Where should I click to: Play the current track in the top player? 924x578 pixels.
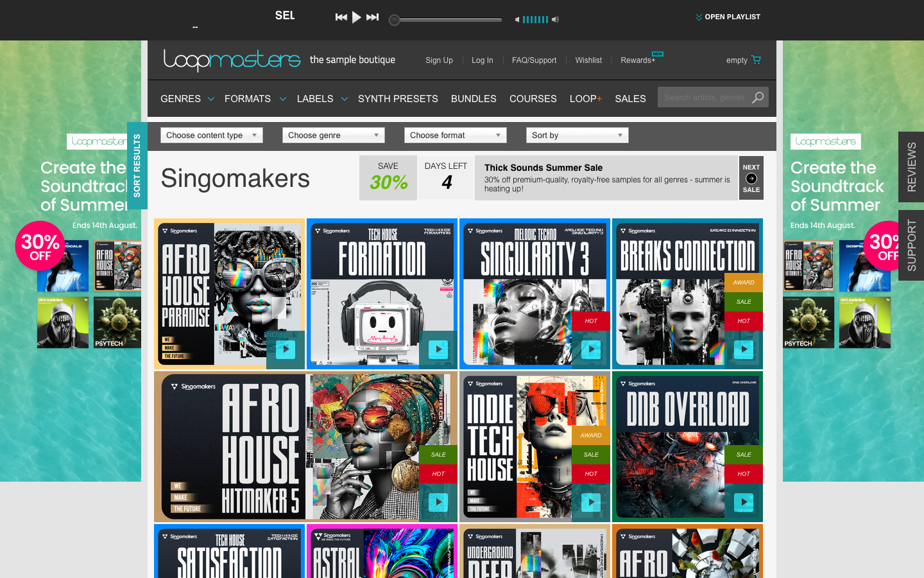coord(357,17)
